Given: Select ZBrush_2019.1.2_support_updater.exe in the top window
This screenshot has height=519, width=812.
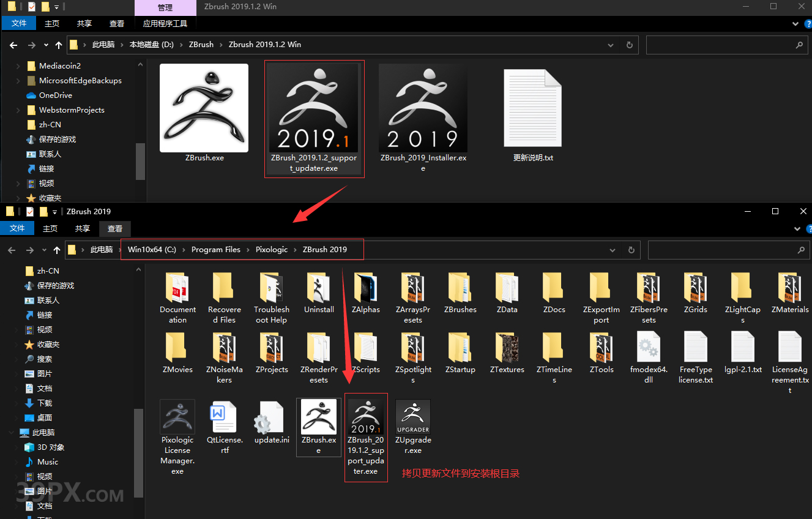Looking at the screenshot, I should pyautogui.click(x=314, y=119).
